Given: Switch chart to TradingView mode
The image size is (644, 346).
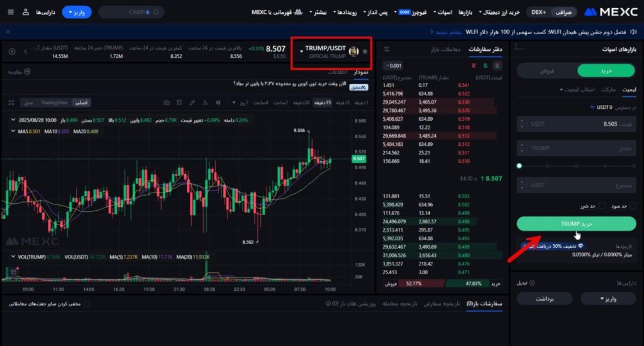Looking at the screenshot, I should point(54,103).
